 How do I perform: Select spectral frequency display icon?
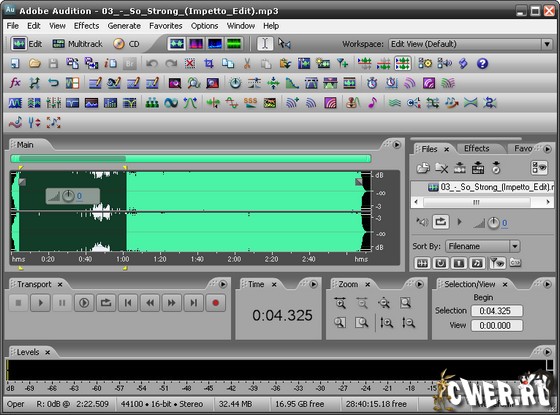[195, 44]
